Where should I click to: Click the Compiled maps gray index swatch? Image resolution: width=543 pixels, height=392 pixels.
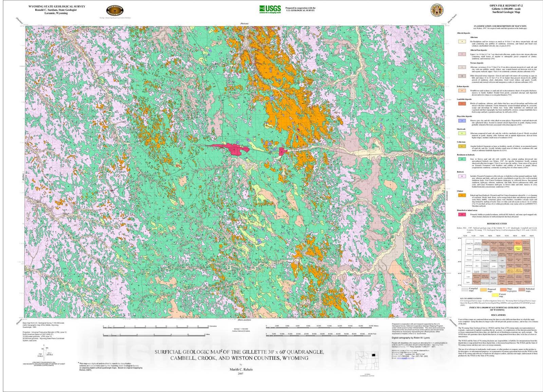[x=464, y=290]
